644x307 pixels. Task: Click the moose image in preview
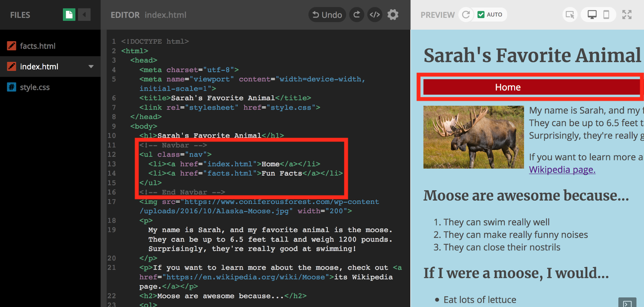point(473,137)
